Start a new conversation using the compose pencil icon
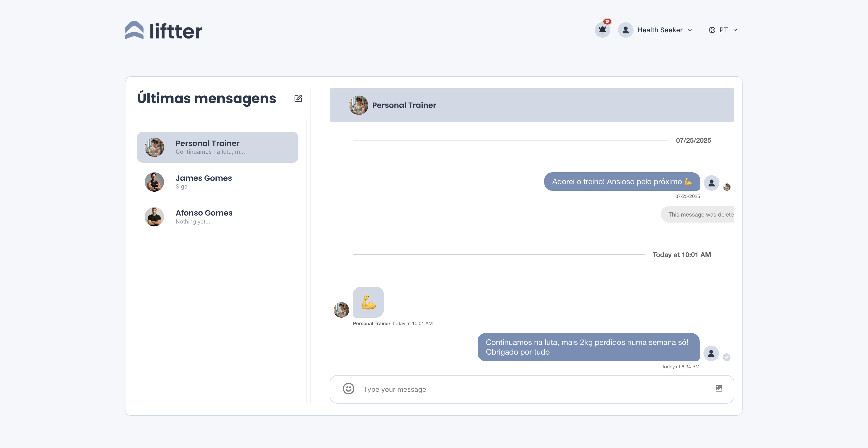 [298, 98]
